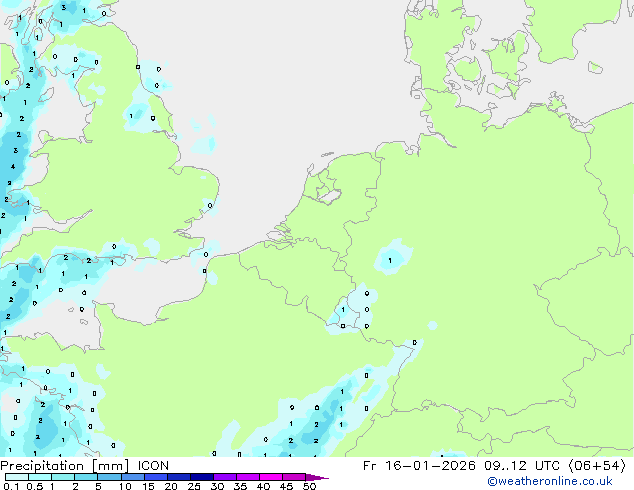Click the 35–40 mm legend swatch
Screen dimensions: 634x490
click(247, 477)
